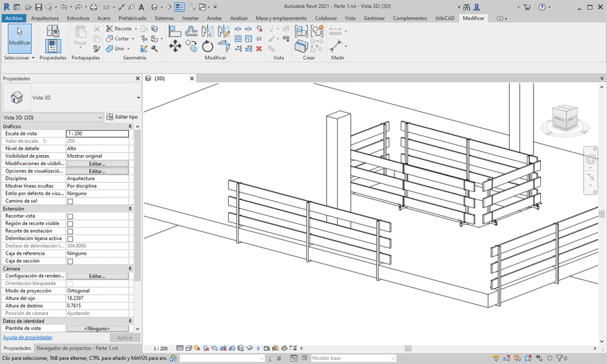Click the Rotate tool icon
Image resolution: width=607 pixels, height=364 pixels.
[208, 46]
